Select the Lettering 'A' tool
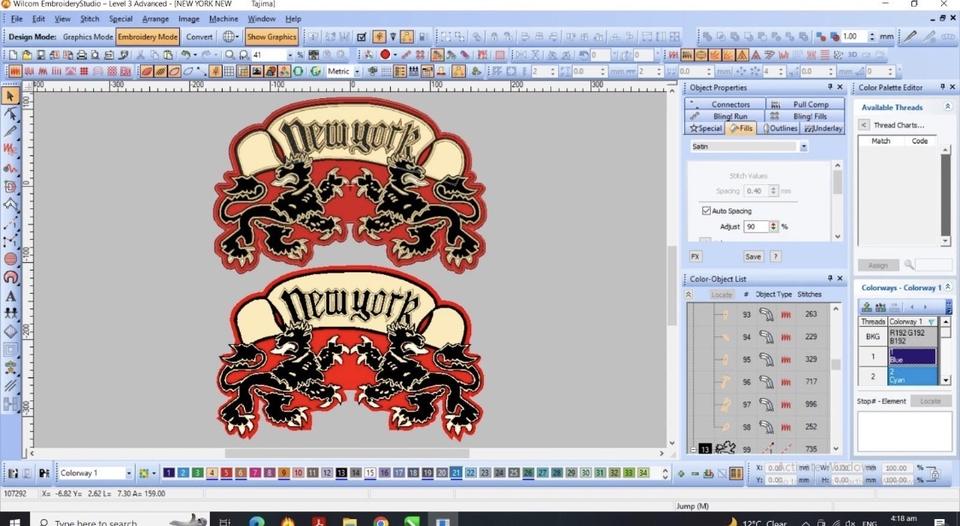This screenshot has height=526, width=960. (x=10, y=296)
